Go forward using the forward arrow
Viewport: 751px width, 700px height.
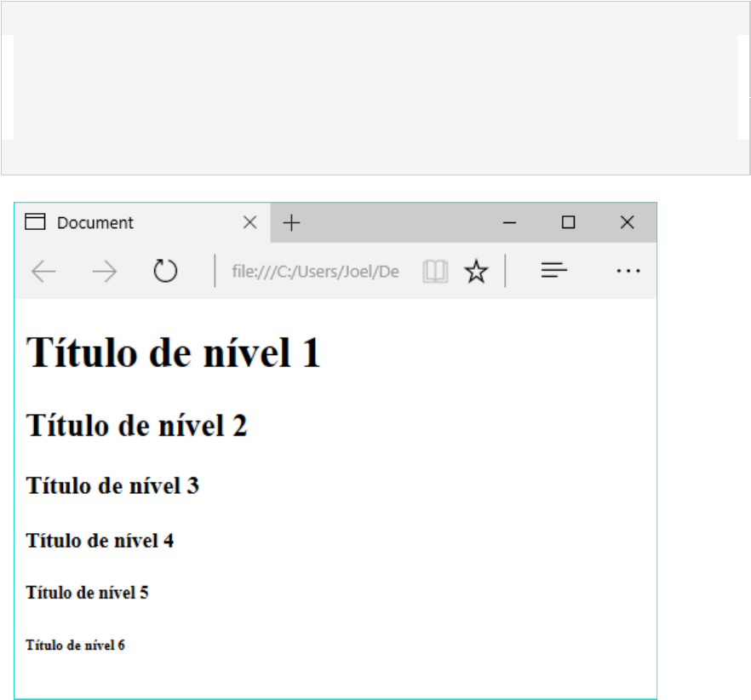[x=104, y=270]
